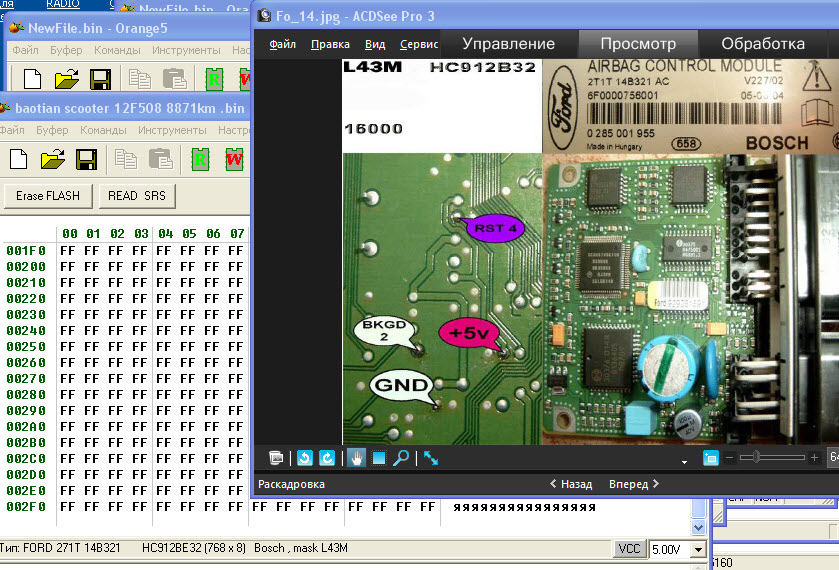Image resolution: width=839 pixels, height=570 pixels.
Task: Click Open folder icon in NewFile.bin window
Action: pos(67,80)
